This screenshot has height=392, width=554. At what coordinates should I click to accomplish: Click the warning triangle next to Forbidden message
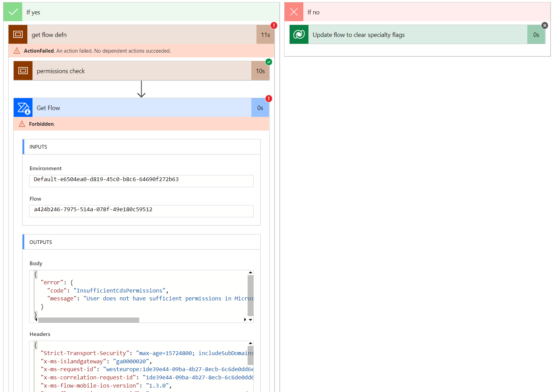tap(22, 124)
